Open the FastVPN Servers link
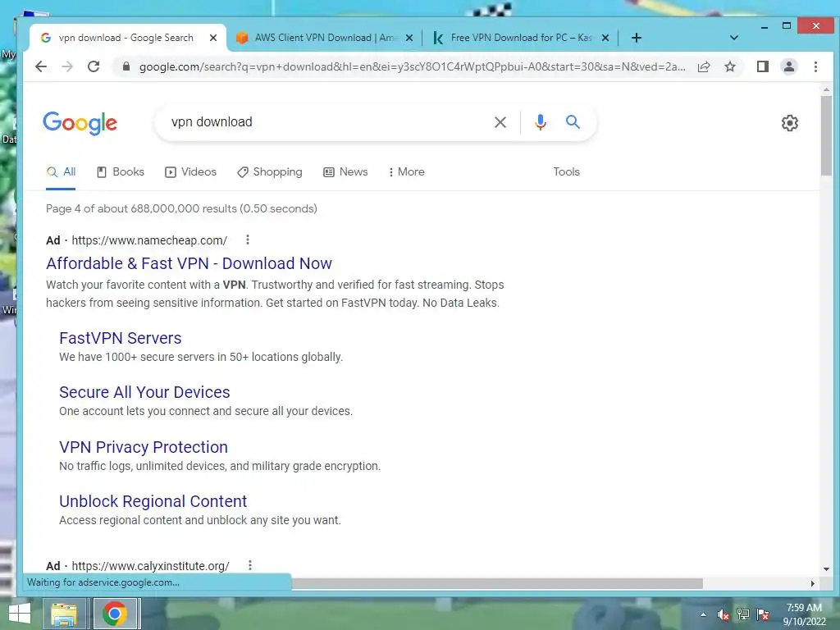The height and width of the screenshot is (630, 840). tap(121, 338)
